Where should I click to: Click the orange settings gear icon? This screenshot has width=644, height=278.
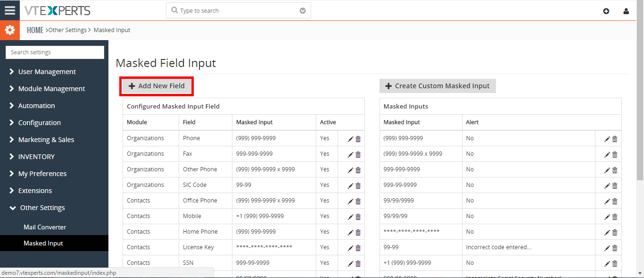[x=10, y=30]
